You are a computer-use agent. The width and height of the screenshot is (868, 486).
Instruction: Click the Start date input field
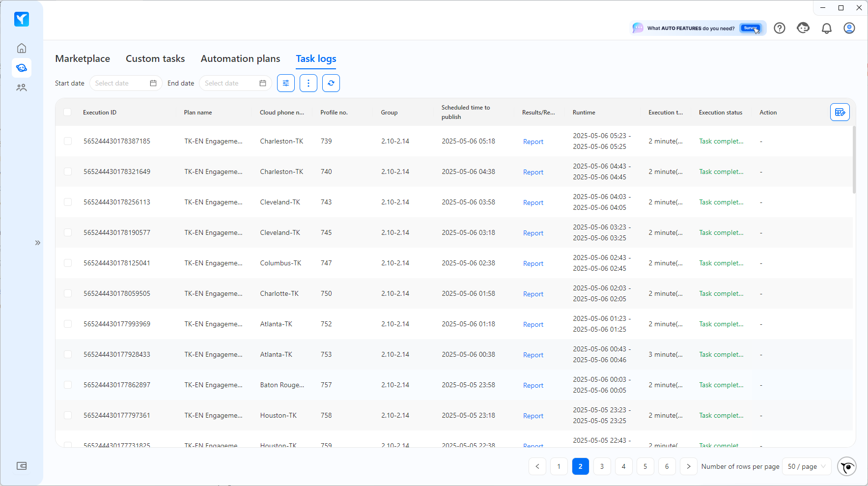click(126, 83)
